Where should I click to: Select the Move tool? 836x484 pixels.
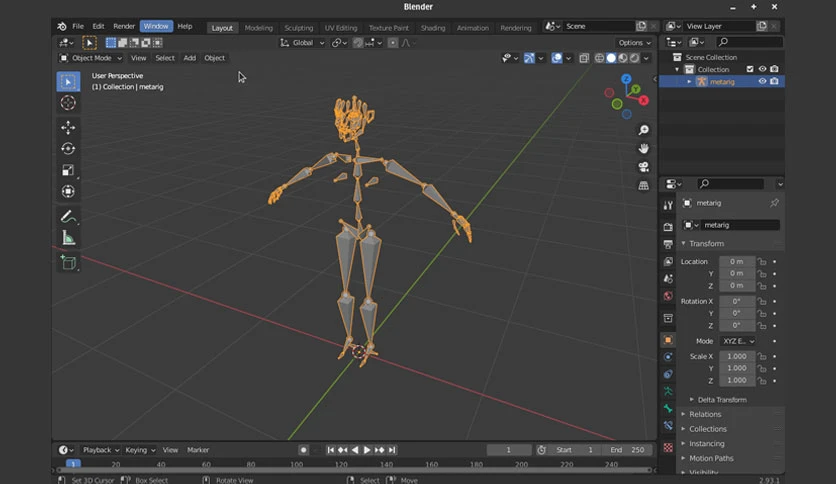pyautogui.click(x=68, y=127)
